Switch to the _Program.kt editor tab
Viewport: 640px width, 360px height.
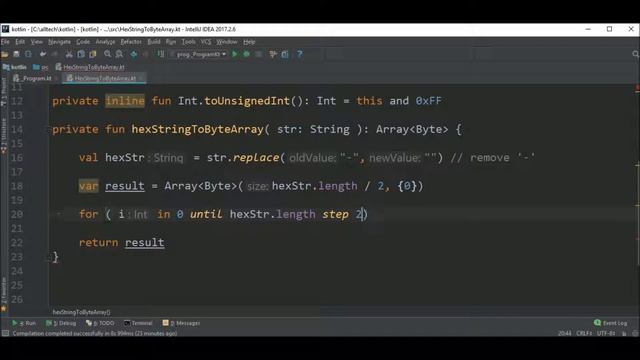pos(33,78)
